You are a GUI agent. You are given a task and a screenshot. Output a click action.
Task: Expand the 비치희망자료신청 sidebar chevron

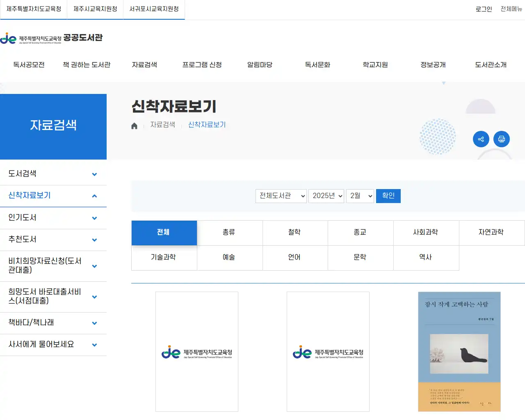[x=94, y=266]
